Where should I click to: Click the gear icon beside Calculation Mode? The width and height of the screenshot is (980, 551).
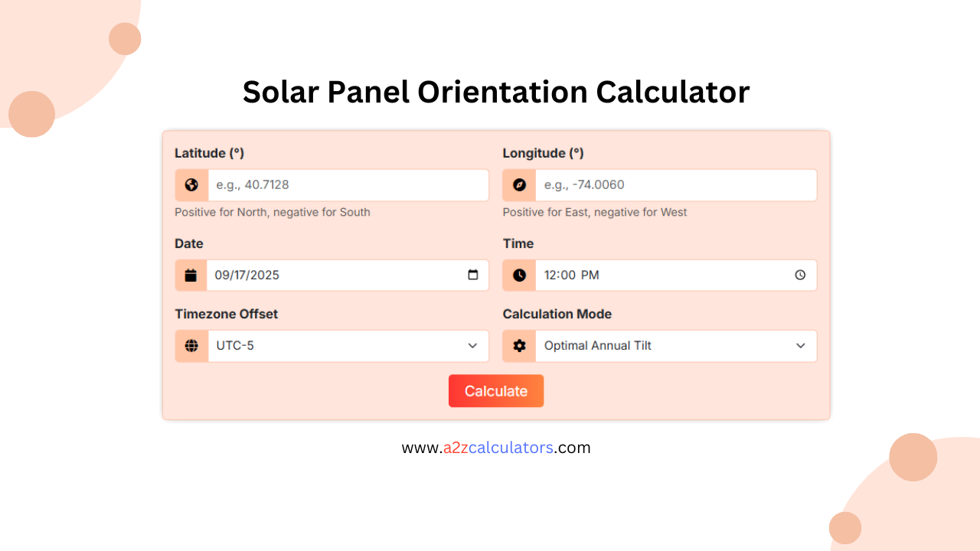(518, 345)
